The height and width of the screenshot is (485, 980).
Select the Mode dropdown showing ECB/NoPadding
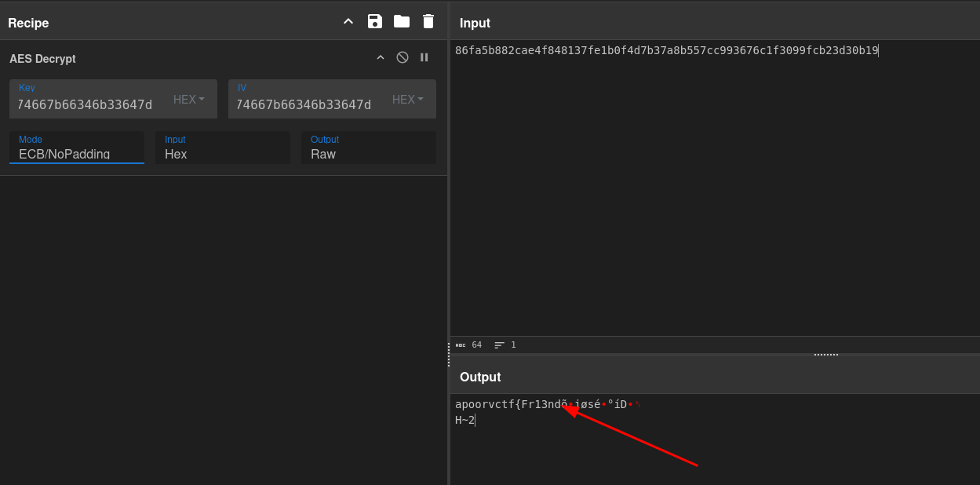(76, 154)
